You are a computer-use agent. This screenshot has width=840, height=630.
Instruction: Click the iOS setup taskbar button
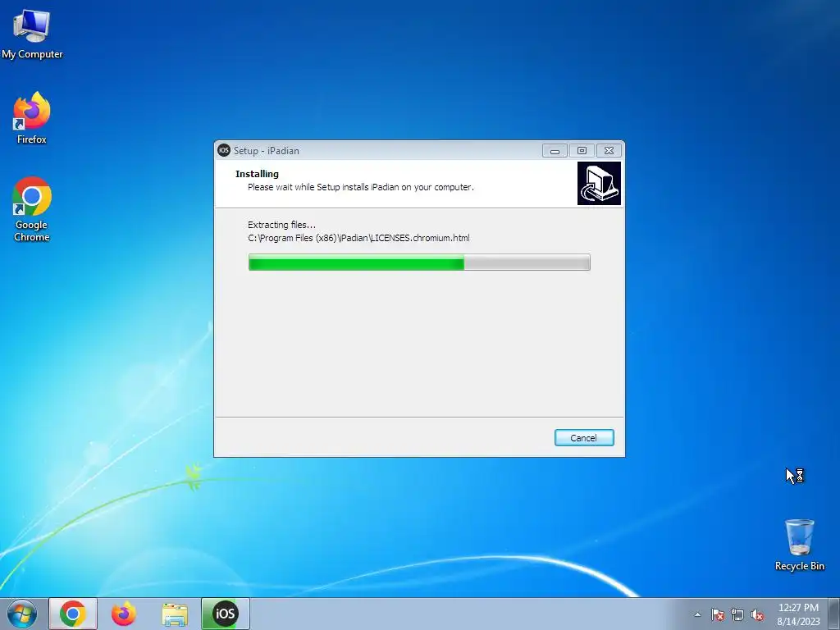[225, 614]
